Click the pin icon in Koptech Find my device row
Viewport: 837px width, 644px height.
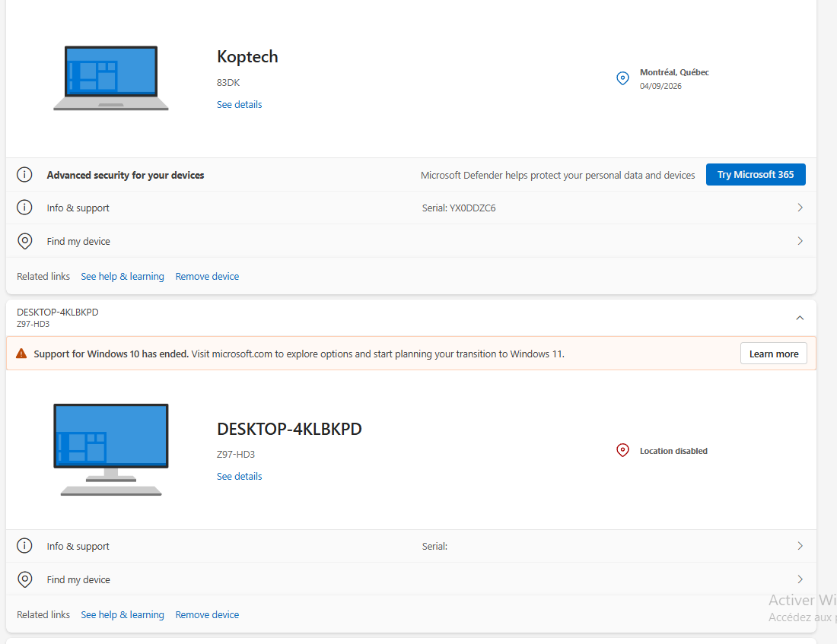tap(24, 241)
